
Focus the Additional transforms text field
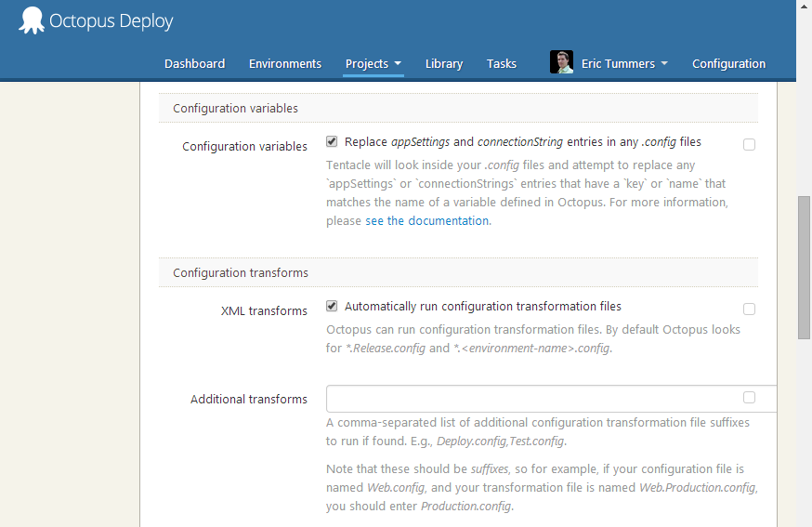point(530,399)
